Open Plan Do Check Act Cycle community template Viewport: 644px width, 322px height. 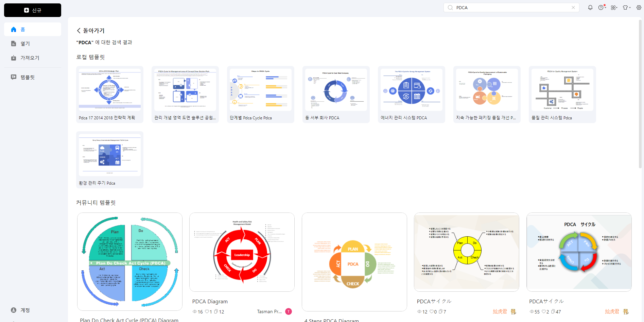tap(130, 261)
